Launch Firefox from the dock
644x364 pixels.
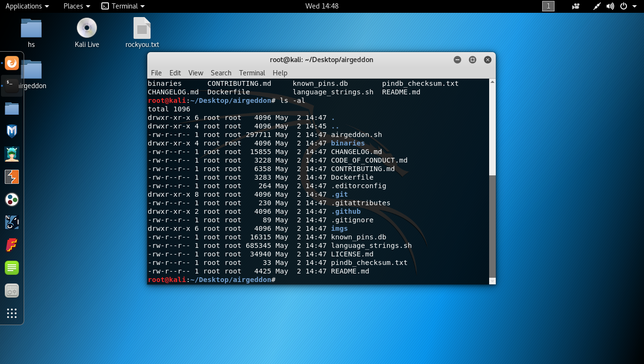pos(12,63)
